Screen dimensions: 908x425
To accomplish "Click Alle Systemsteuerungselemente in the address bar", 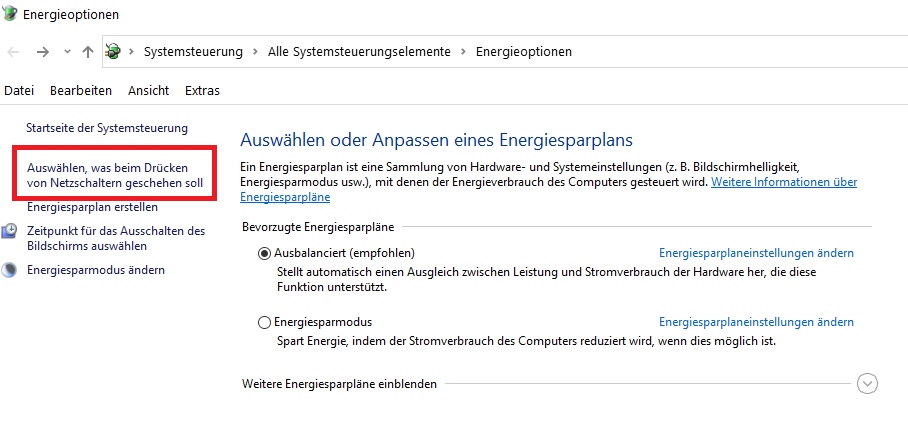I will tap(359, 51).
